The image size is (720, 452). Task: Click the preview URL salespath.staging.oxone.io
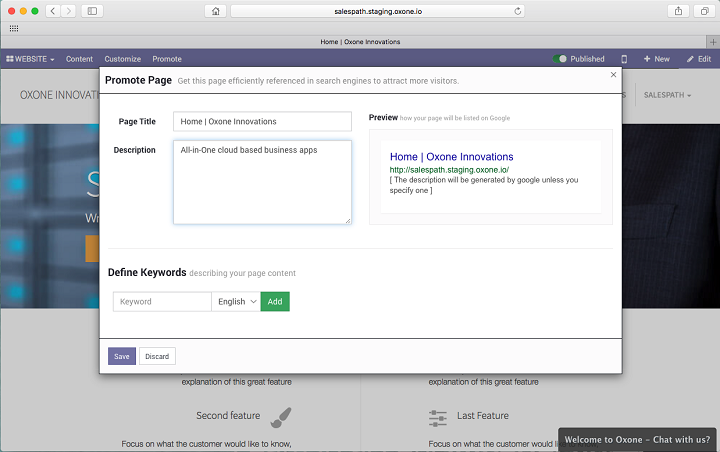tap(449, 170)
